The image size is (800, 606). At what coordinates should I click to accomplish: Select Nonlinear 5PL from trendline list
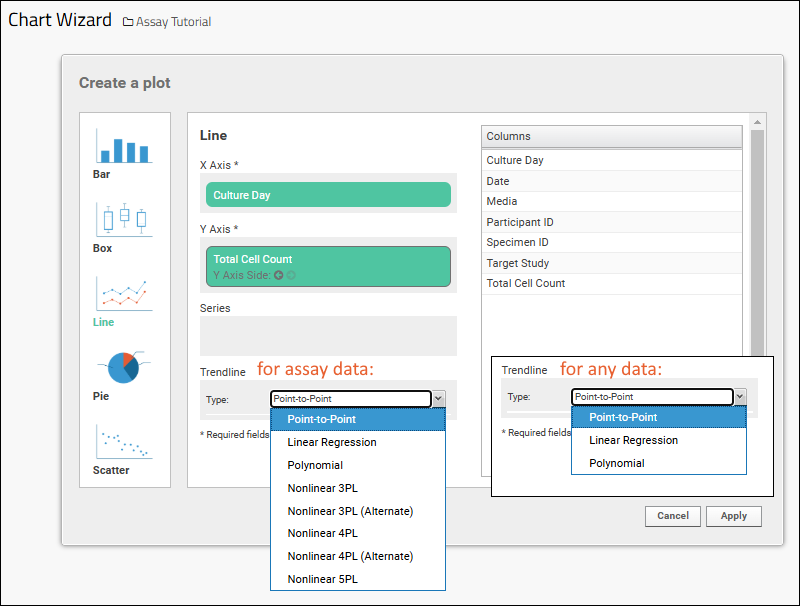(x=322, y=579)
